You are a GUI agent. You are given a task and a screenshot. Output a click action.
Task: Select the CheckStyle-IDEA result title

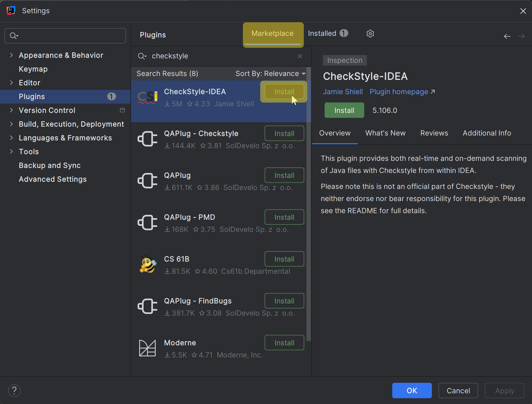tap(195, 92)
